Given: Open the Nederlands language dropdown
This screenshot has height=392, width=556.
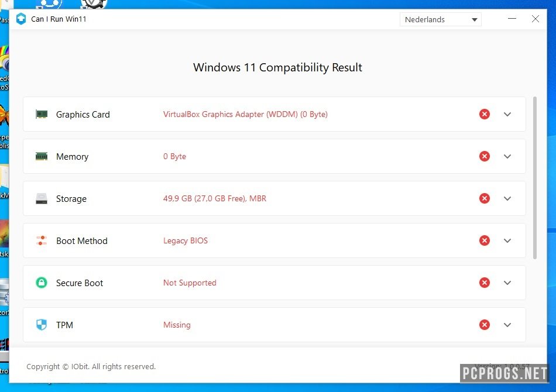Looking at the screenshot, I should click(440, 19).
